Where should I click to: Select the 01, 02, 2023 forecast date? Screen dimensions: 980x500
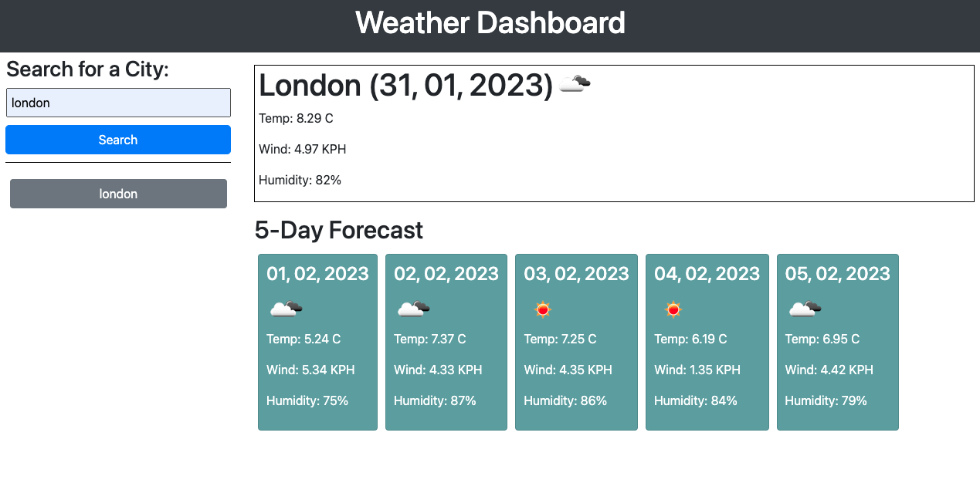pos(317,274)
